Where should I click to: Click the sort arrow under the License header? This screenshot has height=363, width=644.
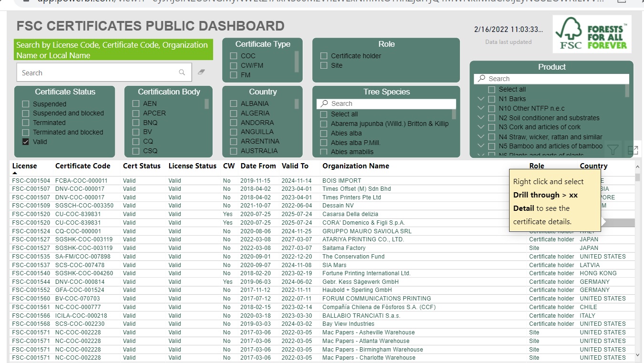point(16,173)
